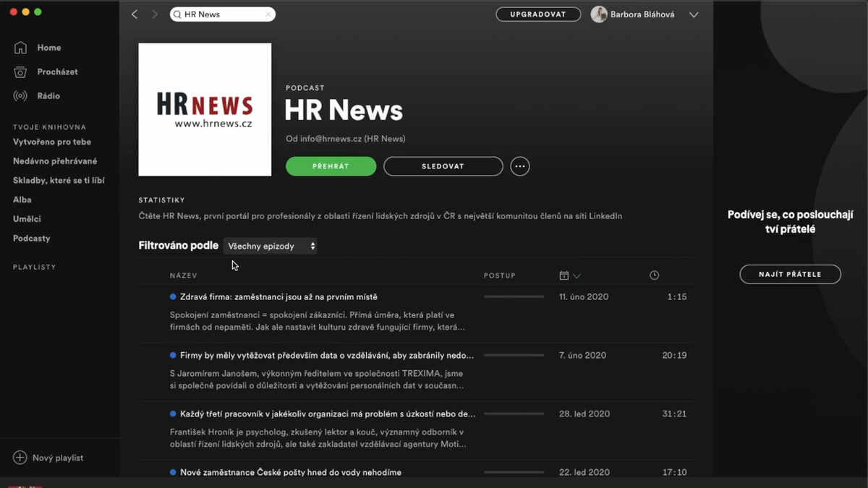Image resolution: width=868 pixels, height=488 pixels.
Task: Click the SLEDOVAT follow button
Action: click(x=443, y=166)
